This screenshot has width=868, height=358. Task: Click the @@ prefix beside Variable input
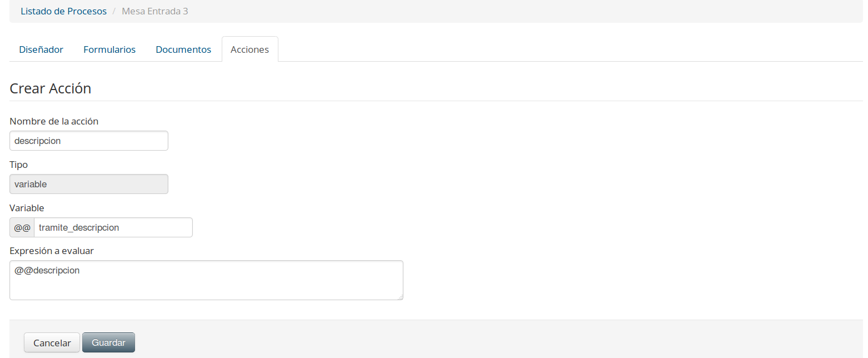(x=22, y=227)
